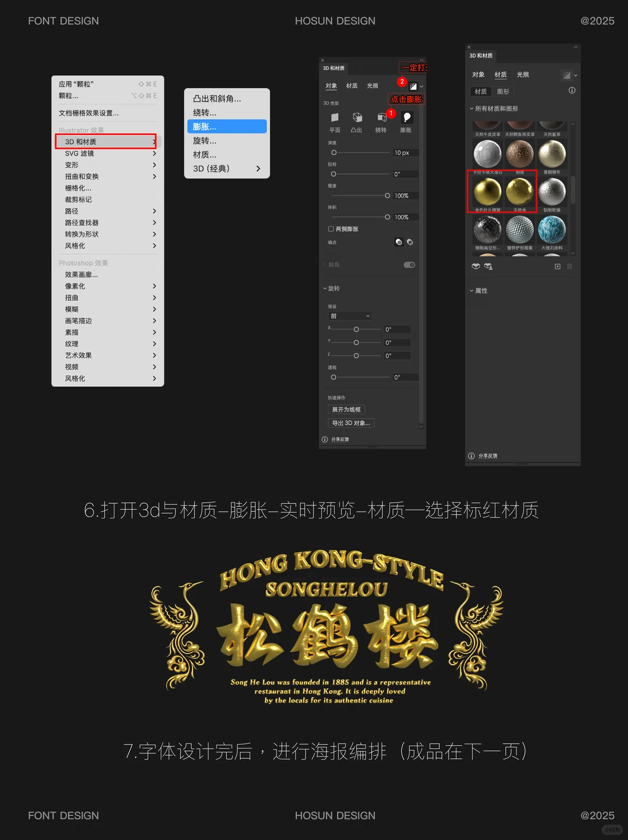Pick the 钢制扁豆形 steel material sphere
The height and width of the screenshot is (840, 628).
(487, 229)
